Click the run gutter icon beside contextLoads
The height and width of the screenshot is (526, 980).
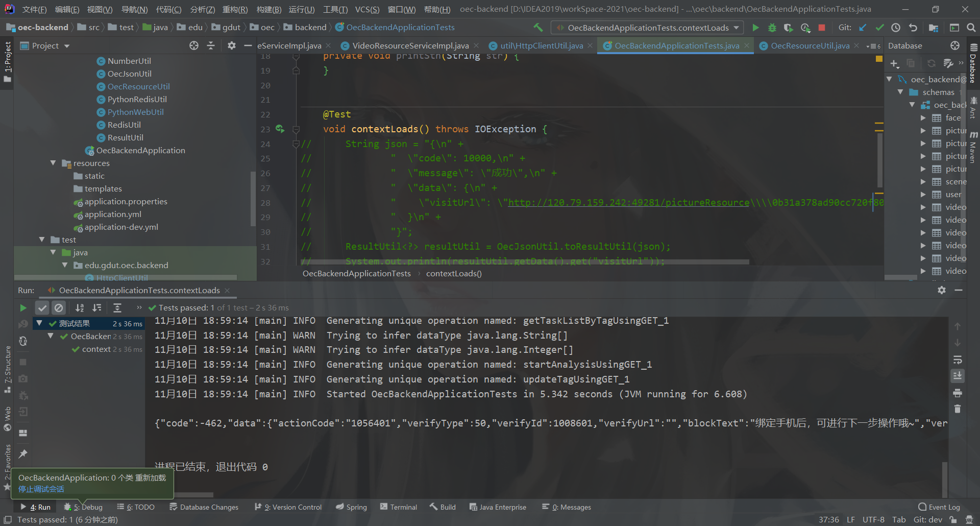[x=280, y=129]
